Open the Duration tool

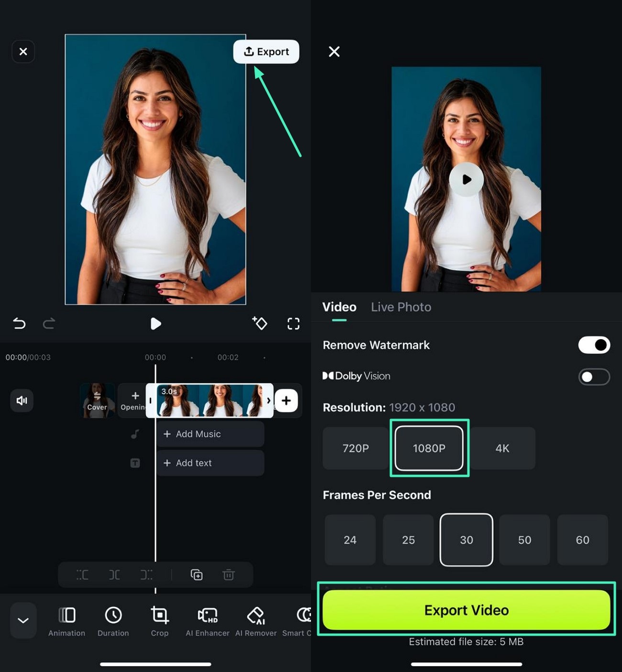pos(113,619)
